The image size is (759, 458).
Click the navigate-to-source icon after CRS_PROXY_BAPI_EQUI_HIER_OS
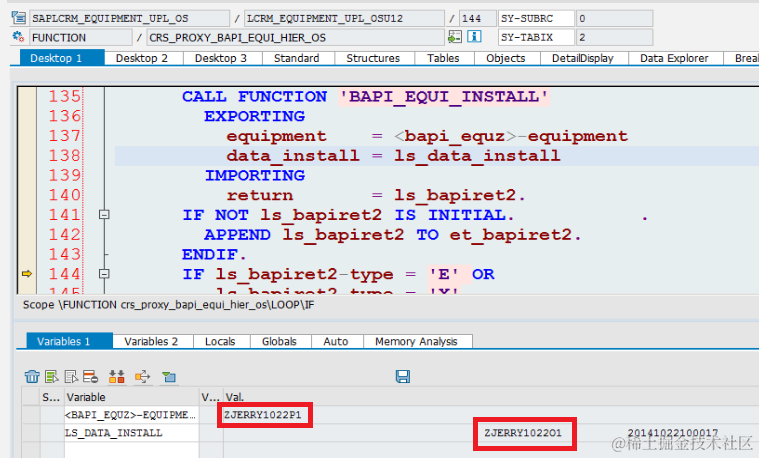point(455,37)
